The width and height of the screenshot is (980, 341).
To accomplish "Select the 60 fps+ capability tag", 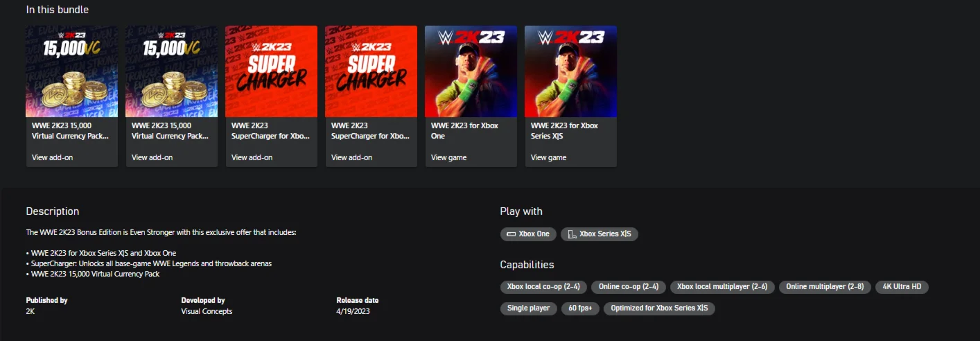I will [x=580, y=308].
